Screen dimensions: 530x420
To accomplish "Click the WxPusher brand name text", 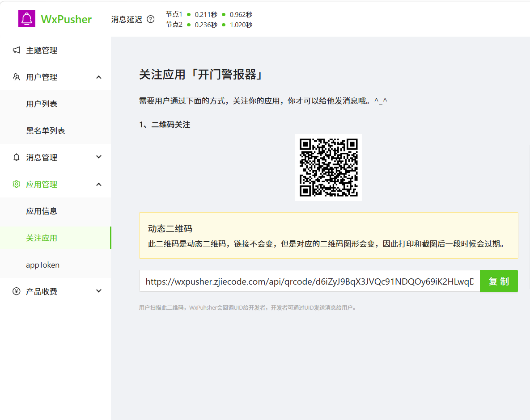I will click(x=66, y=19).
